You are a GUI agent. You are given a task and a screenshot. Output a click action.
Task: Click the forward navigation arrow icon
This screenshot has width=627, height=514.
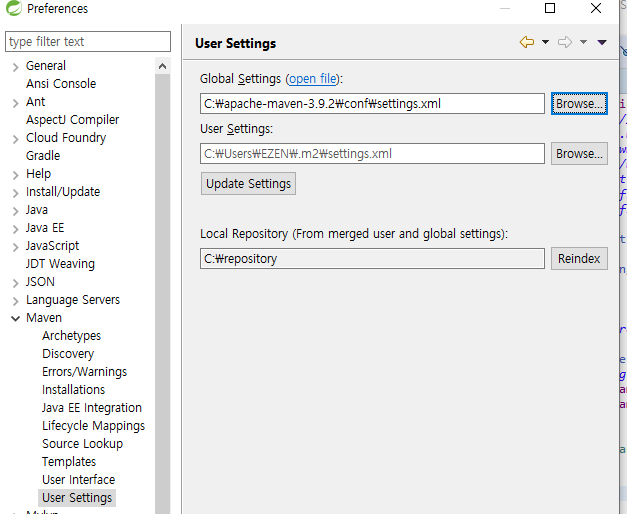tap(565, 42)
